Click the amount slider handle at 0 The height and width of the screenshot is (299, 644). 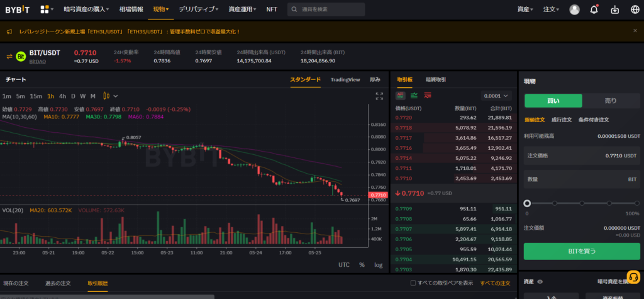pyautogui.click(x=527, y=203)
